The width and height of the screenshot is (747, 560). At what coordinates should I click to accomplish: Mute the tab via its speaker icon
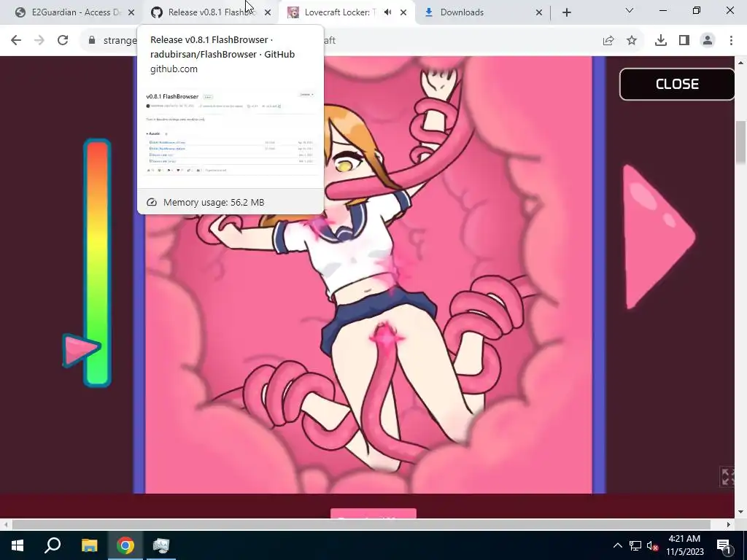(388, 12)
